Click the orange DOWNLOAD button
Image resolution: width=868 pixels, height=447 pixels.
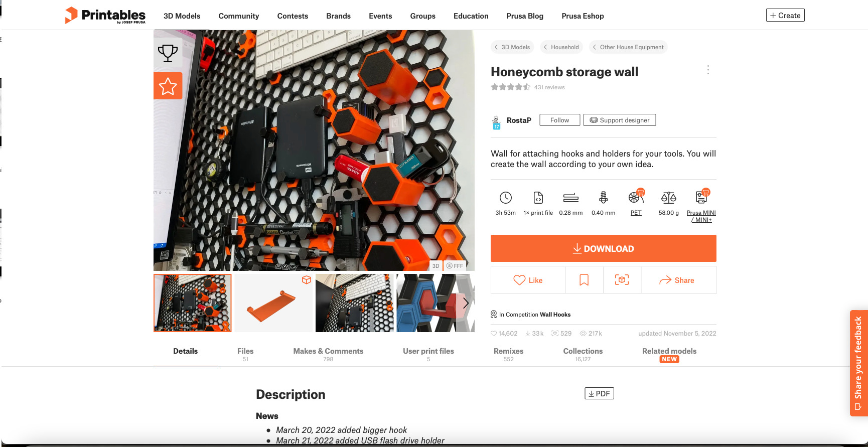pyautogui.click(x=603, y=248)
